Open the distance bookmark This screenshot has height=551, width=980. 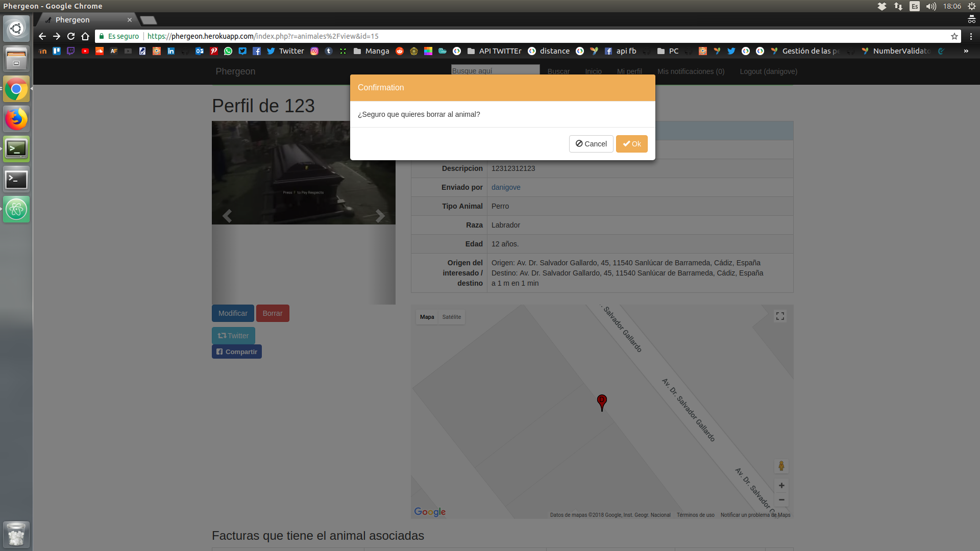(549, 51)
